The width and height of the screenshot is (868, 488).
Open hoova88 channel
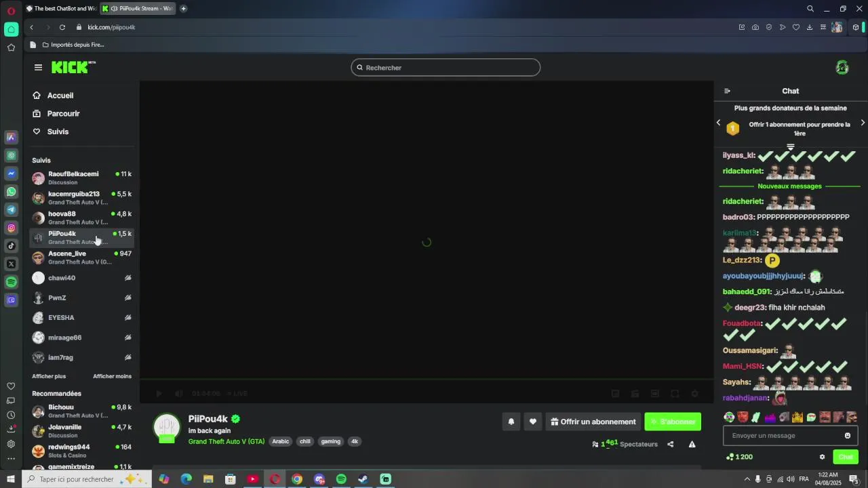click(82, 218)
